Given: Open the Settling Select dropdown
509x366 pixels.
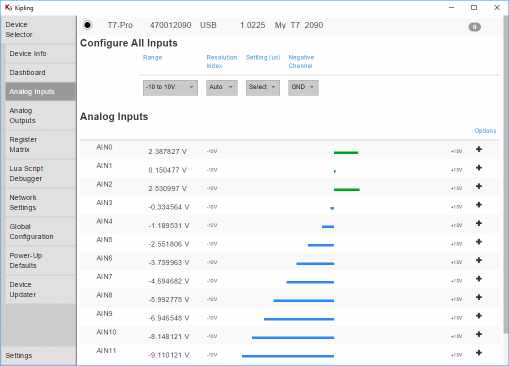Looking at the screenshot, I should [263, 88].
